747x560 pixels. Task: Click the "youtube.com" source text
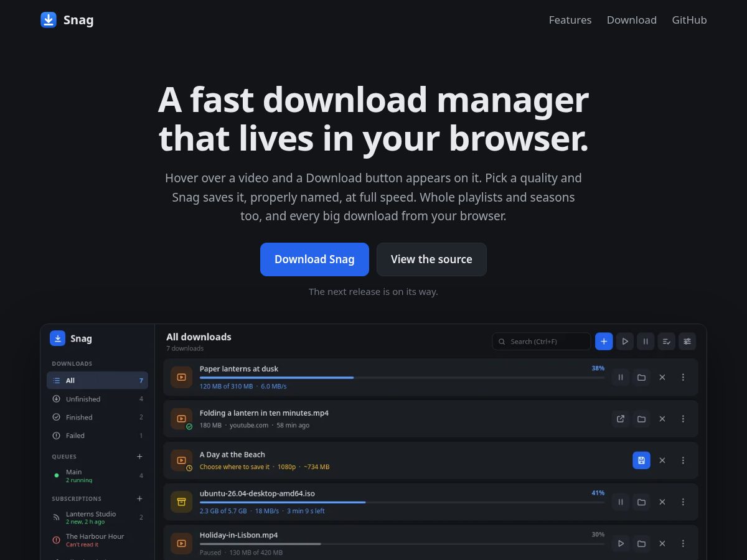click(249, 426)
